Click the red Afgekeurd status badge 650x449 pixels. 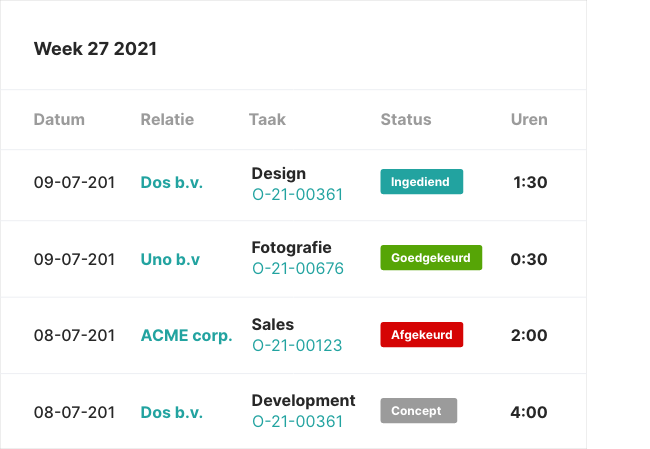[421, 335]
